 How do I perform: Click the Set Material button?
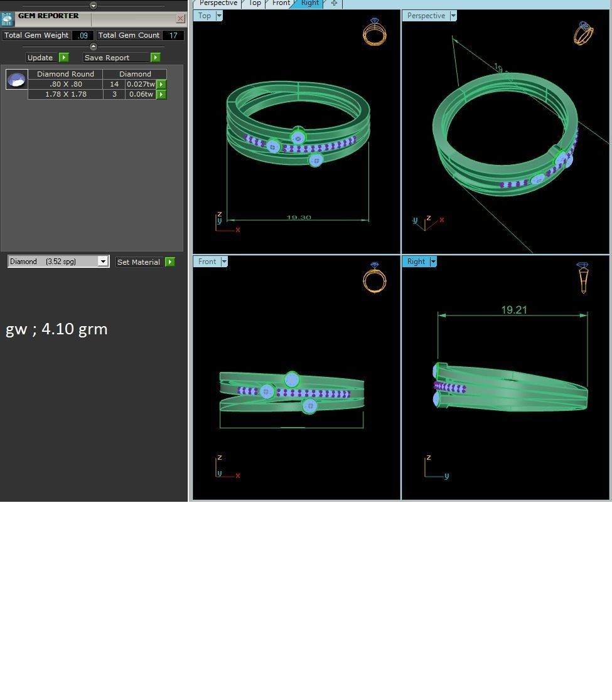click(x=139, y=262)
